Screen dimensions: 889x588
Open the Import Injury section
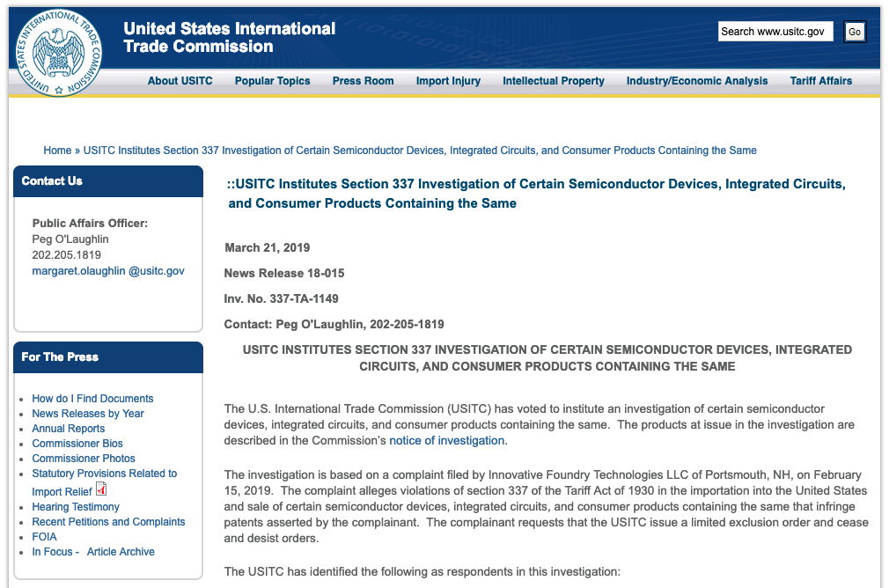(448, 80)
